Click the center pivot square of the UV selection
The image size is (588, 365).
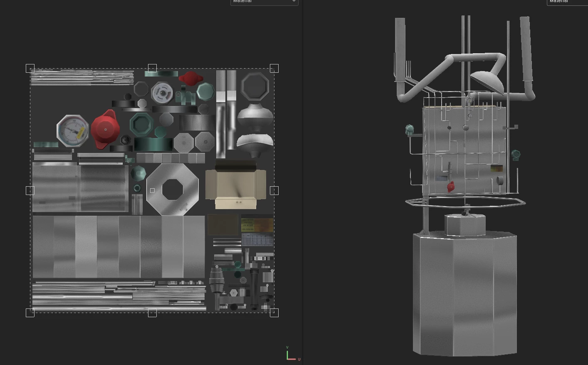(152, 190)
